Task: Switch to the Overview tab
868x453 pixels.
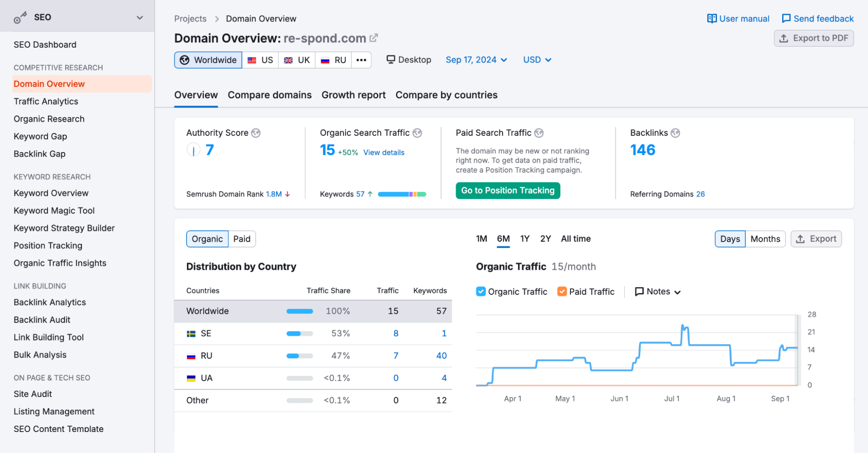Action: (196, 95)
